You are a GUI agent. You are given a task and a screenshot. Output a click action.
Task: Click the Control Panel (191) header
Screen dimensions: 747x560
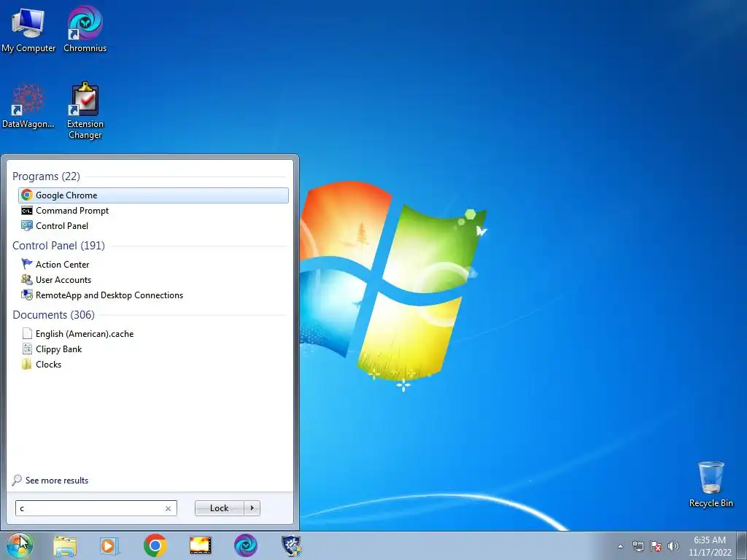point(58,245)
